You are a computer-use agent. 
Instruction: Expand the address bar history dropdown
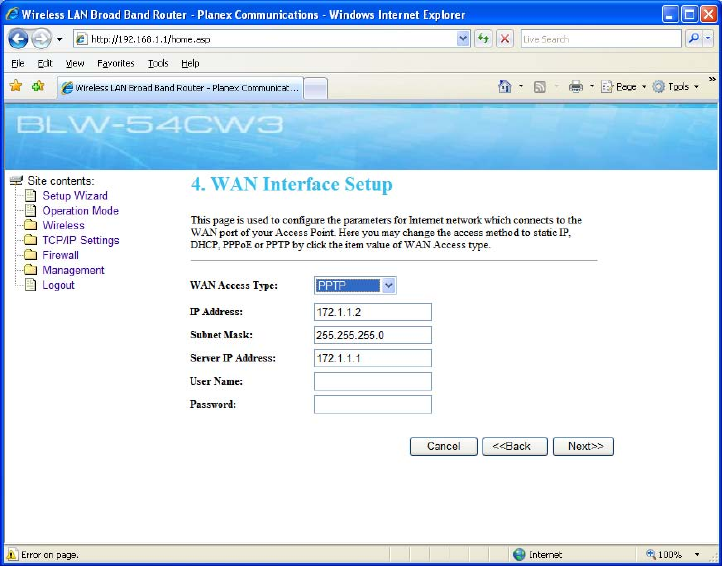tap(463, 40)
